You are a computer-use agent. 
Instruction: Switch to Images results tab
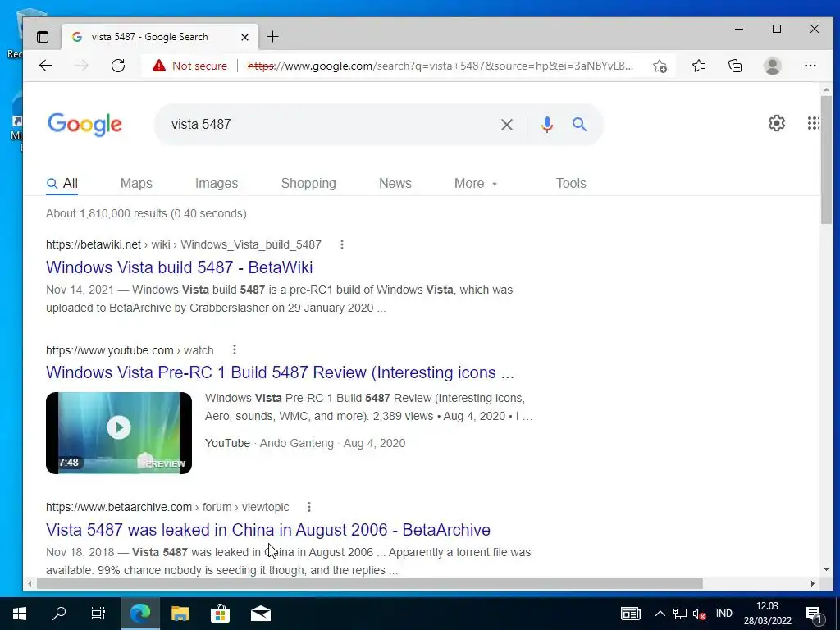[x=217, y=183]
